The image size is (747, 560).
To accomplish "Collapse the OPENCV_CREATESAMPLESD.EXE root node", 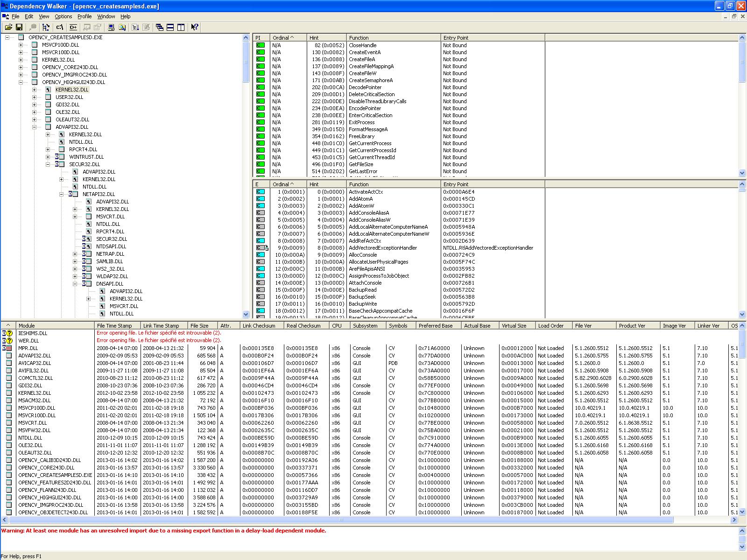I will pos(7,37).
